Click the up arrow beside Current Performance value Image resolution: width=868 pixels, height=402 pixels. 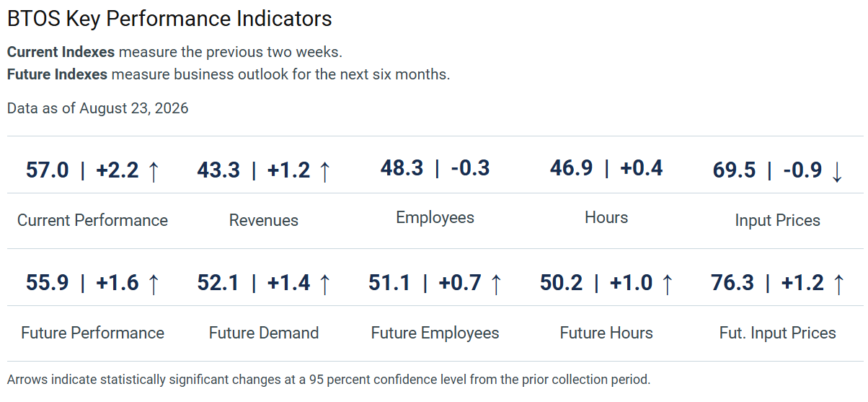(x=153, y=171)
